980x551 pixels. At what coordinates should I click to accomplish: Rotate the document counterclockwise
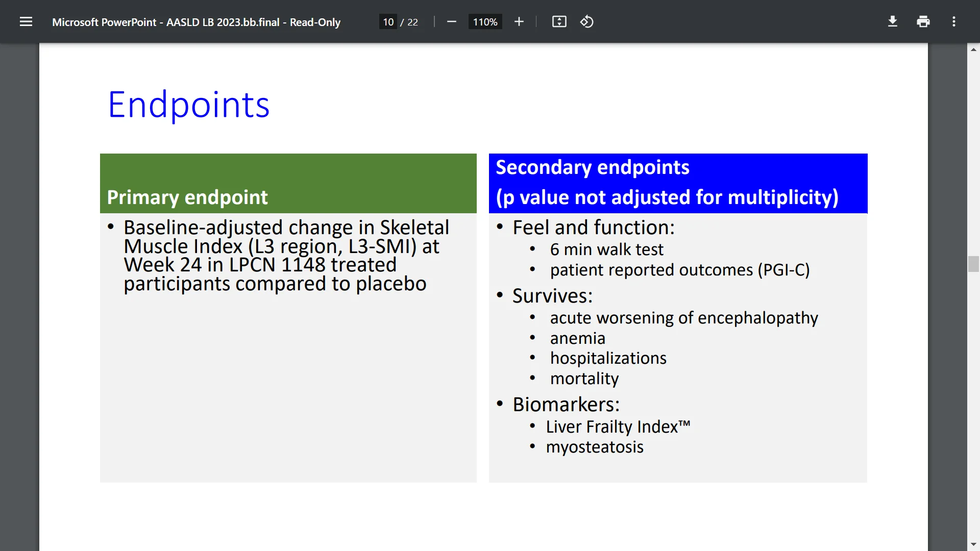(587, 22)
